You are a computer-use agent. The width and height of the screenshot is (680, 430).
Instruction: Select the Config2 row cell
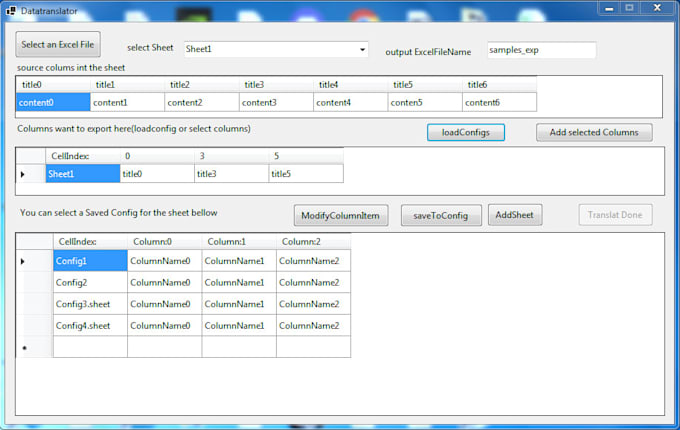coord(90,283)
